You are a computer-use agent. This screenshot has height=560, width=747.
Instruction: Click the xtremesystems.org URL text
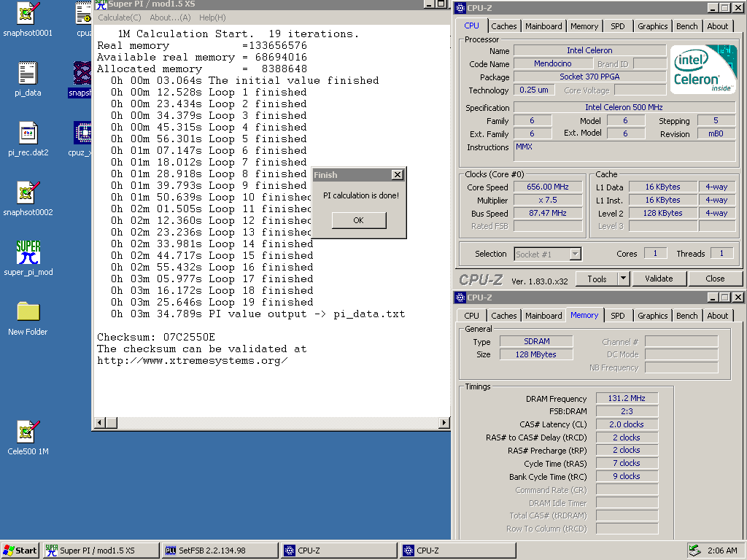[x=192, y=360]
